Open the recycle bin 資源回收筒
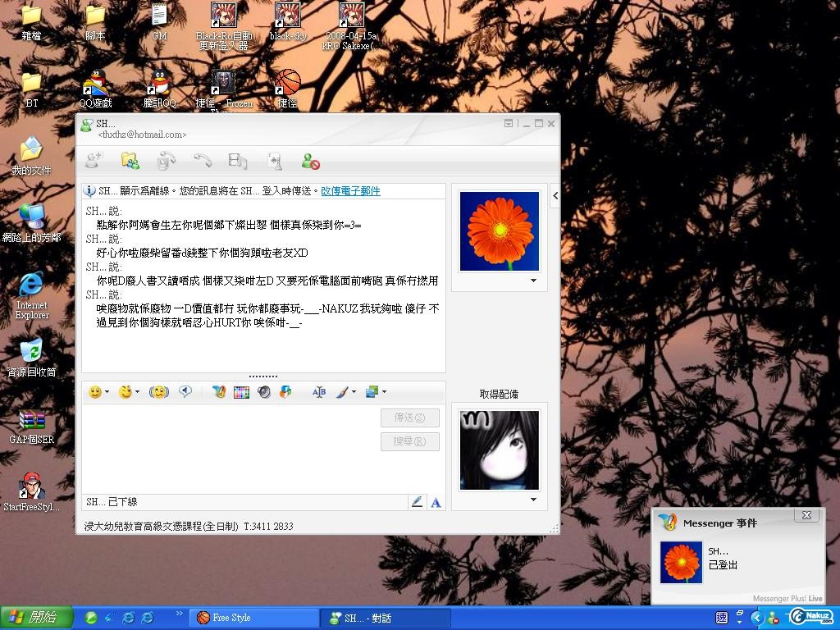840x630 pixels. coord(32,358)
